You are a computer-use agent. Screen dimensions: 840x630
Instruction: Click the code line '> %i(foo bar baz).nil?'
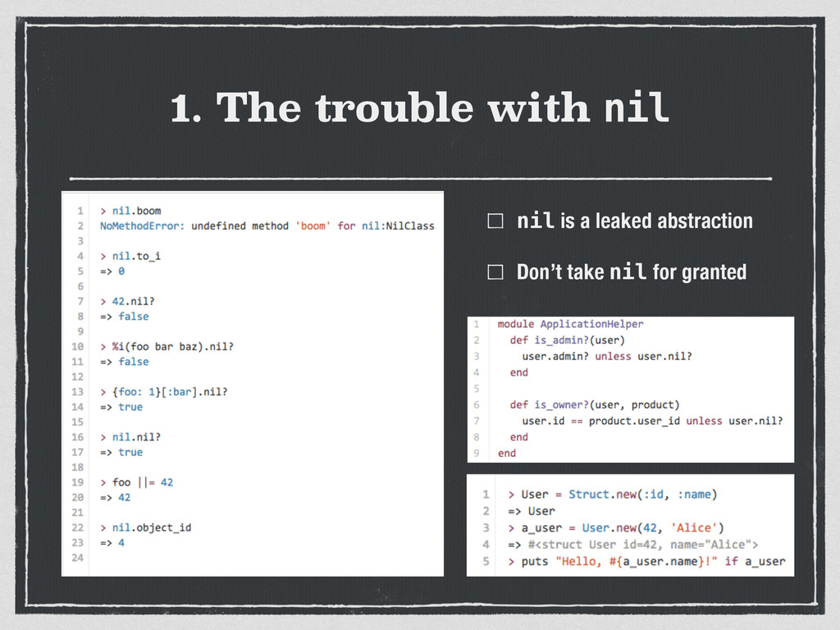pos(167,347)
